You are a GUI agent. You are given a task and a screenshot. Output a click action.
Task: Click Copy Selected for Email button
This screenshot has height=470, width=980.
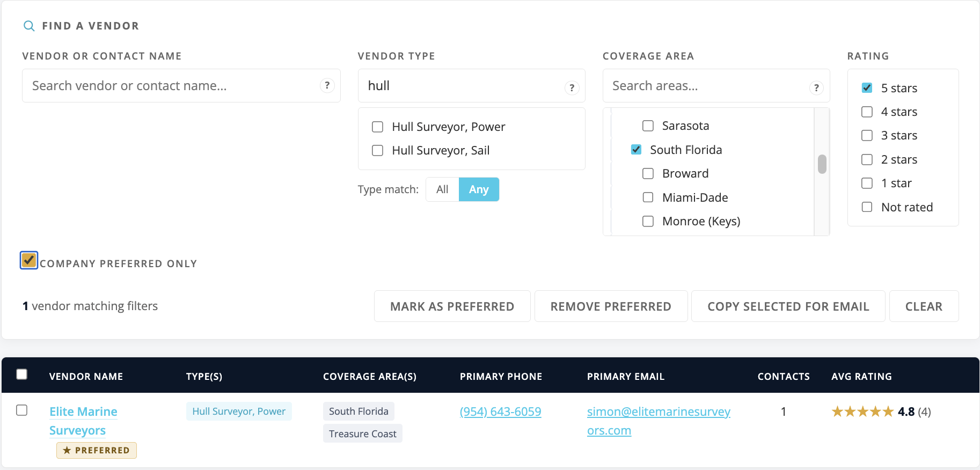788,306
